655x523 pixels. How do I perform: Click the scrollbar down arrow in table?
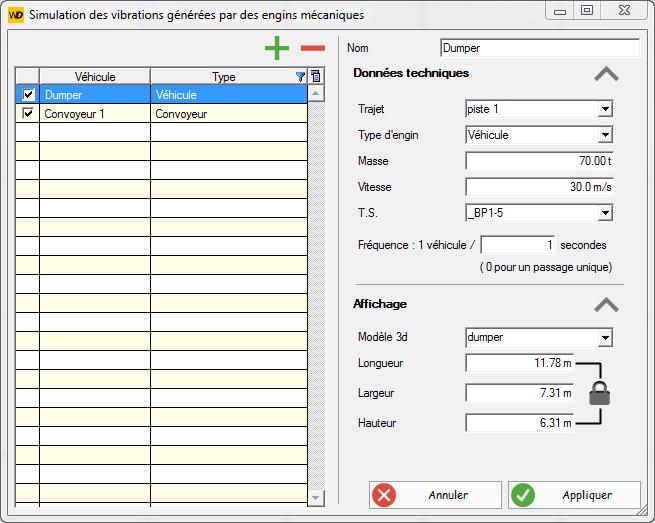tap(316, 498)
